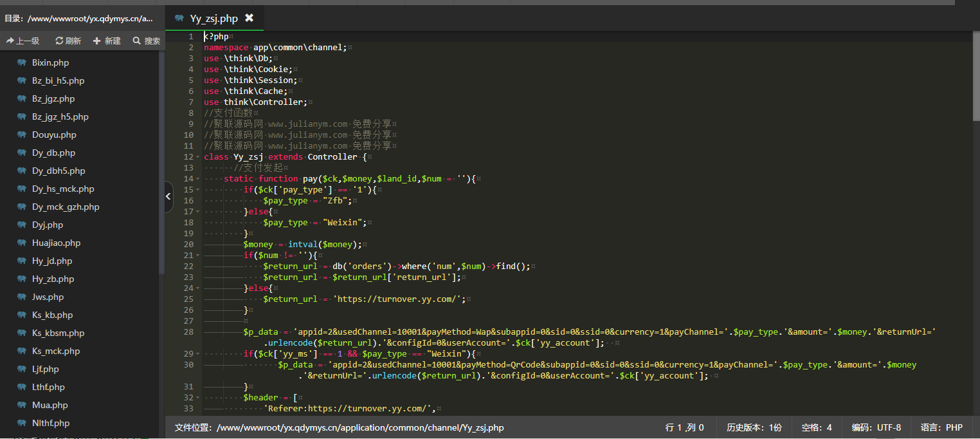Open Bz_jgz_h5.php in the file list
Viewport: 980px width, 439px height.
[x=60, y=117]
